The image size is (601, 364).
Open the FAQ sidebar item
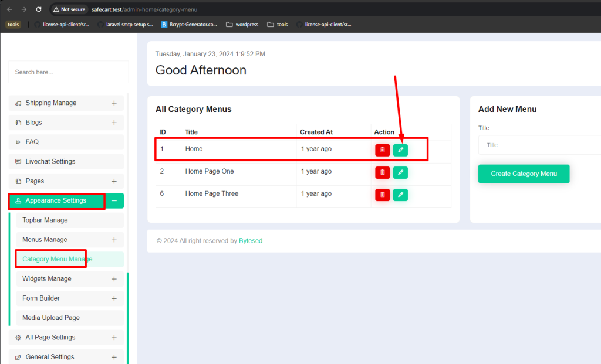[66, 142]
